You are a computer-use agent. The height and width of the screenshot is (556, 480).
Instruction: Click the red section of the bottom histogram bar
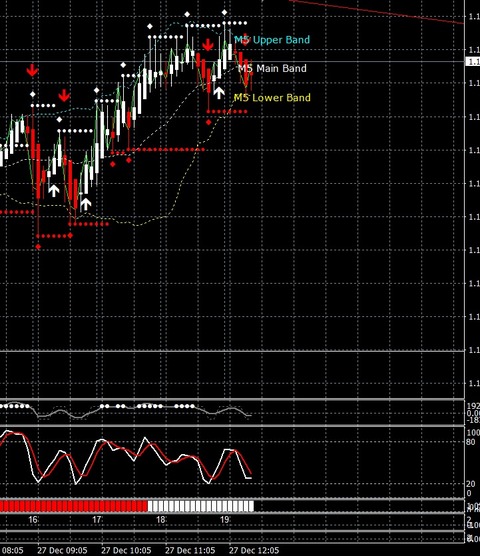[x=74, y=506]
